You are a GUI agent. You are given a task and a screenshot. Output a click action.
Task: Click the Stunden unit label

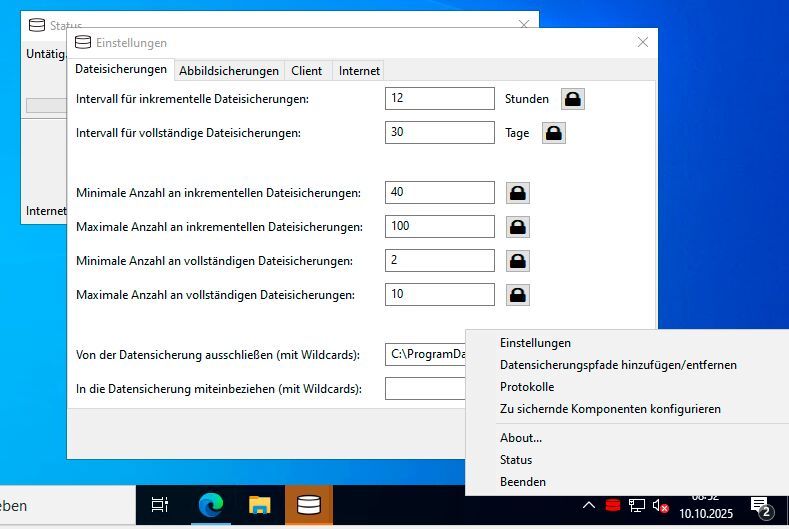tap(527, 99)
